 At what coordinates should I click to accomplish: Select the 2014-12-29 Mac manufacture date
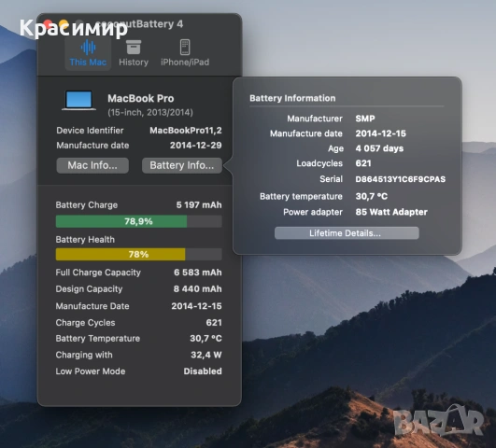coord(196,146)
